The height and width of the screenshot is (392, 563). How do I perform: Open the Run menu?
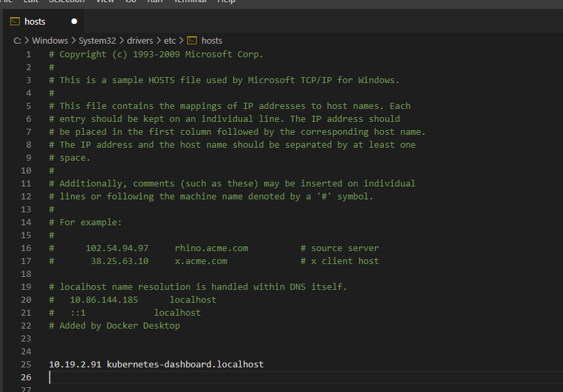tap(155, 1)
